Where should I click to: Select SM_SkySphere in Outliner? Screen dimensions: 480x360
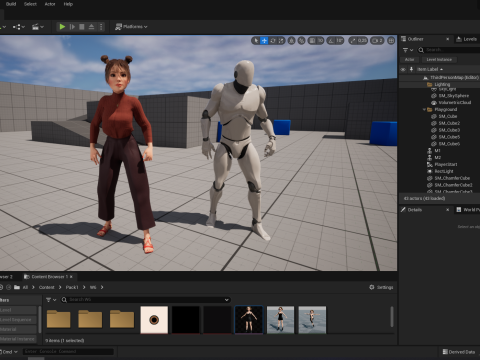(x=454, y=96)
